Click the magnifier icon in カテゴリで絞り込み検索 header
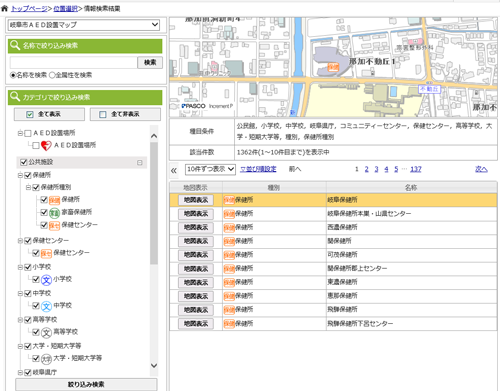The width and height of the screenshot is (500, 391). [x=15, y=97]
